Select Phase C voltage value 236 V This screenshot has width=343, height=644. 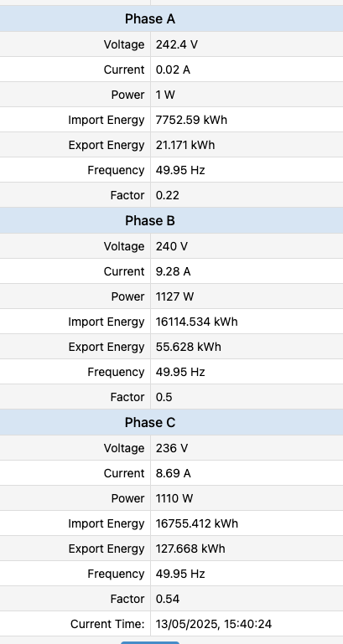(x=171, y=448)
